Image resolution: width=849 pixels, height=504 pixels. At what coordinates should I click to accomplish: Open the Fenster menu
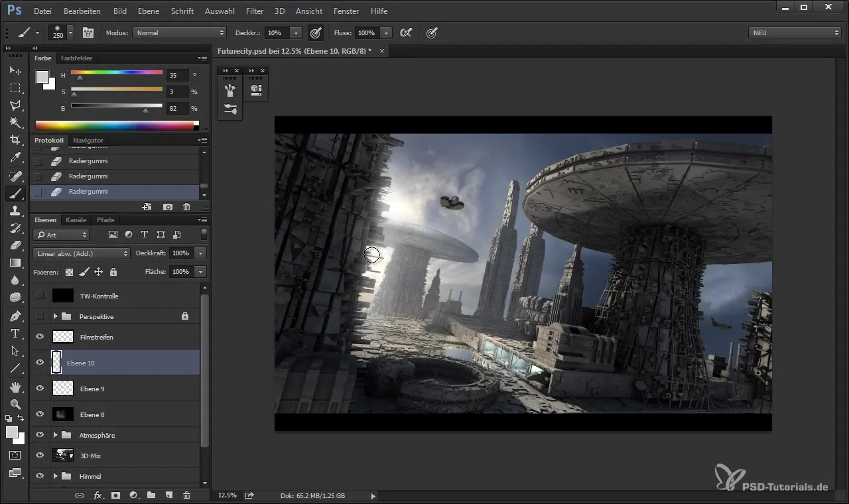click(346, 11)
